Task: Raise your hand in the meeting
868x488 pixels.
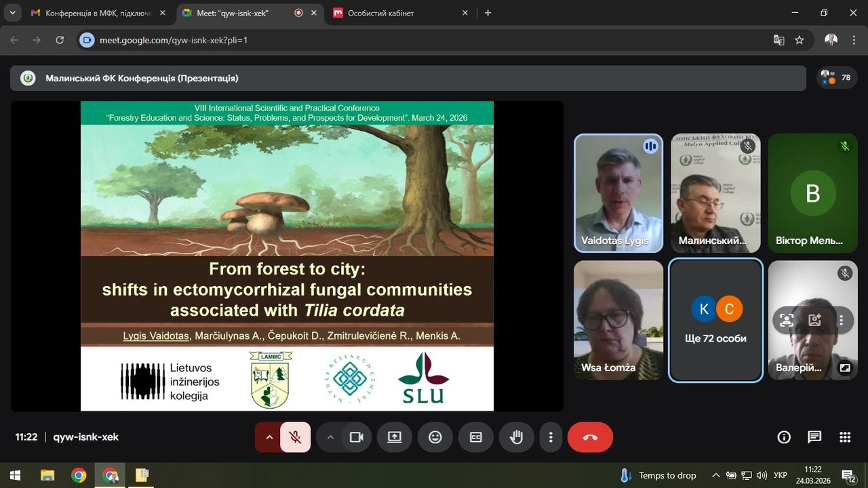Action: (x=517, y=437)
